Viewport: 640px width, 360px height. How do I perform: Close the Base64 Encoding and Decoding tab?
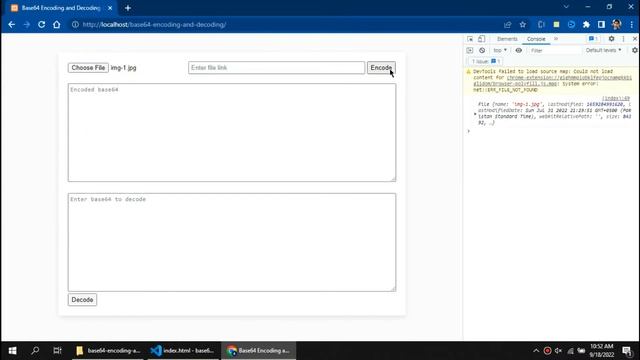tap(110, 8)
